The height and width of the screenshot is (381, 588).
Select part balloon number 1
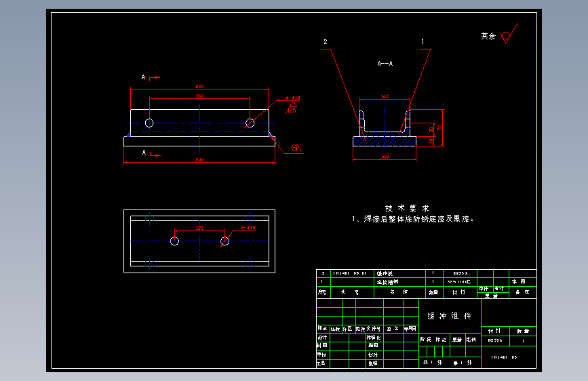click(423, 41)
